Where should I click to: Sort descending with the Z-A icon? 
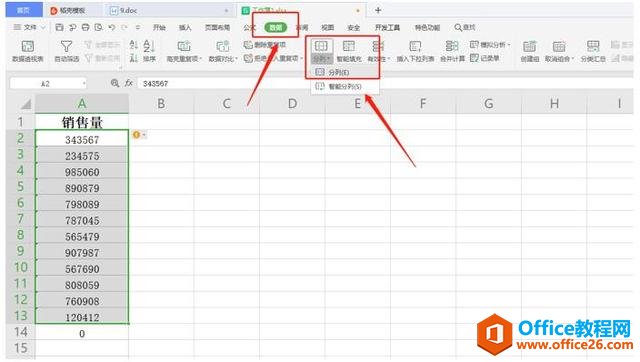point(133,58)
